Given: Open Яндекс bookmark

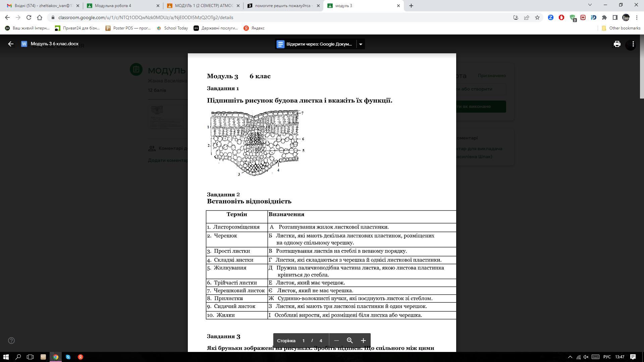Looking at the screenshot, I should [254, 28].
